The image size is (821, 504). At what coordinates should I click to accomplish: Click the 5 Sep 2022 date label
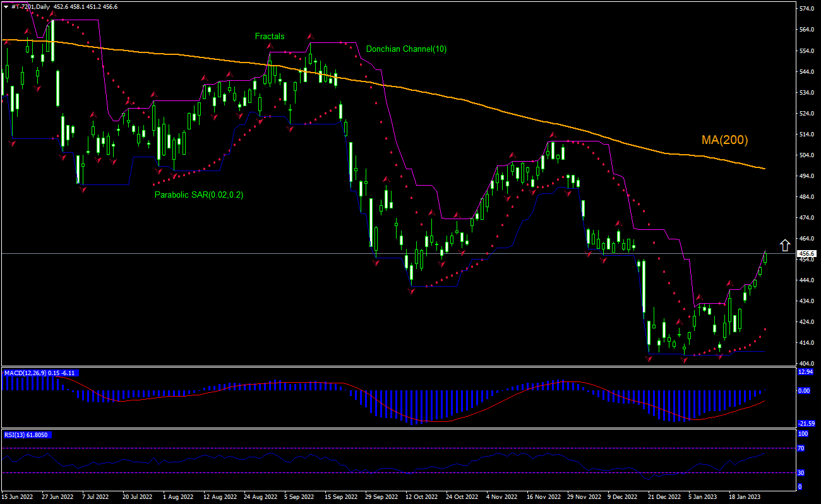pyautogui.click(x=301, y=498)
